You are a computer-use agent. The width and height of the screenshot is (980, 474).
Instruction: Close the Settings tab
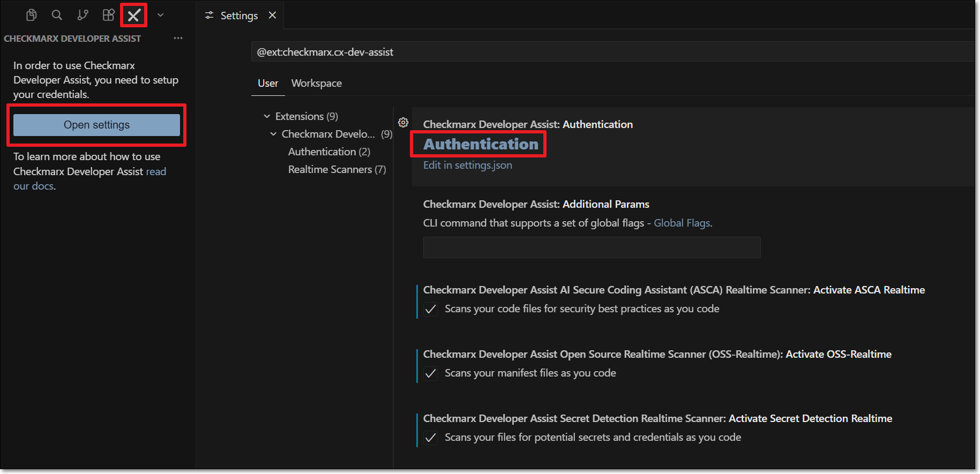(x=272, y=16)
